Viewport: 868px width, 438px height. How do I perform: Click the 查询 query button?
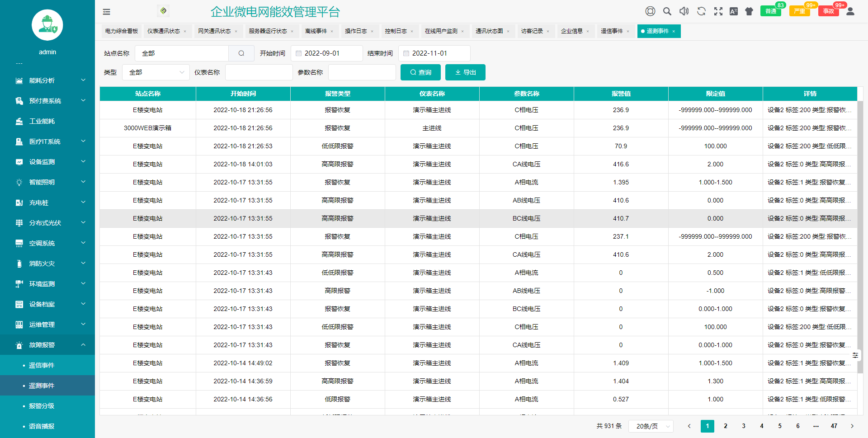pyautogui.click(x=420, y=72)
